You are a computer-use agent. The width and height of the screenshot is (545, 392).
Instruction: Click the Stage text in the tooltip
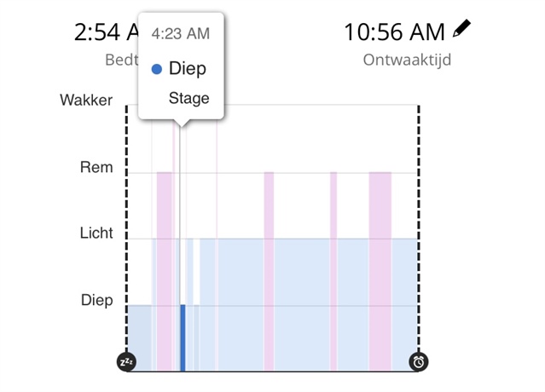[189, 98]
